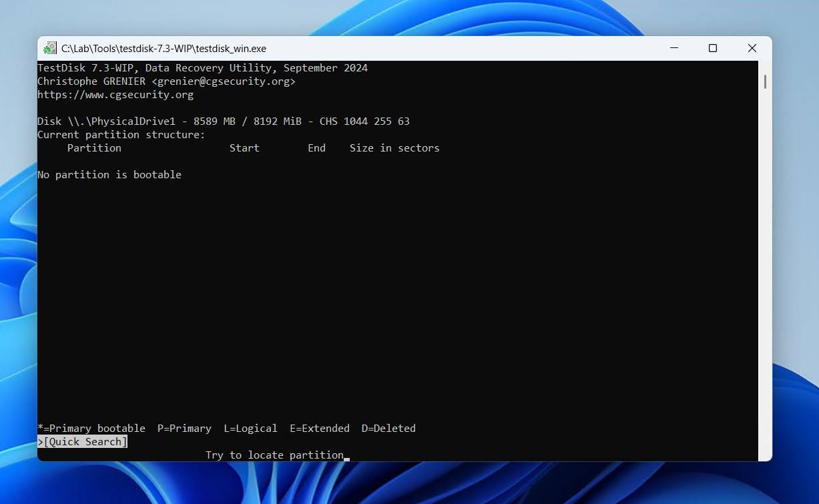Click the L=Logical legend entry
This screenshot has height=504, width=819.
pyautogui.click(x=250, y=429)
